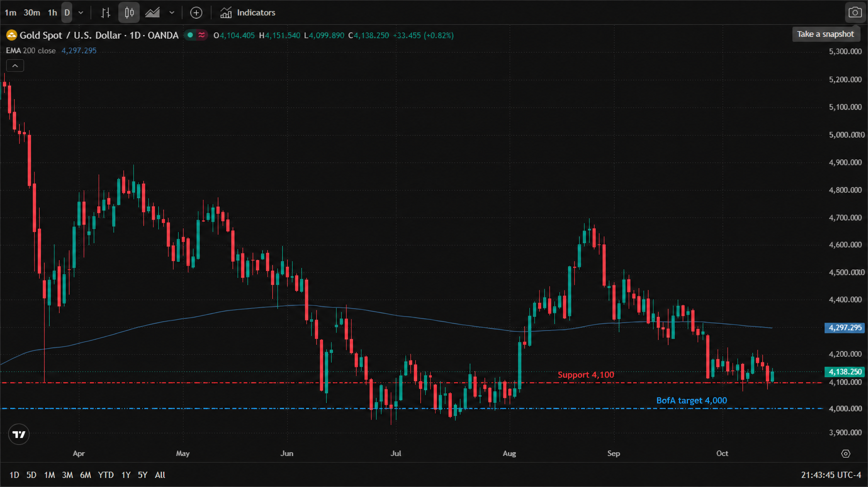Set range to 3M
The width and height of the screenshot is (868, 487).
pyautogui.click(x=67, y=475)
